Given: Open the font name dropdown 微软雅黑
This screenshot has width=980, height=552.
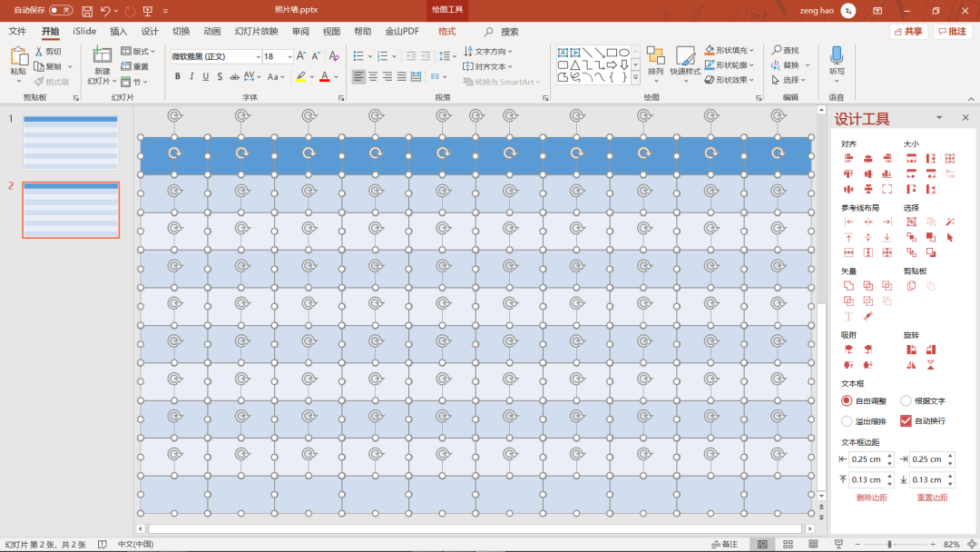Looking at the screenshot, I should point(258,56).
